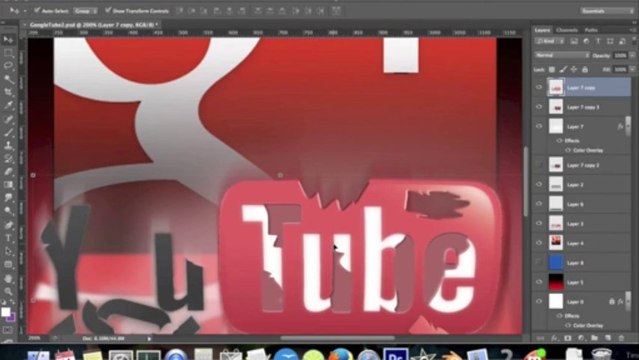Image resolution: width=639 pixels, height=360 pixels.
Task: Select the Clone Stamp tool
Action: (x=8, y=145)
